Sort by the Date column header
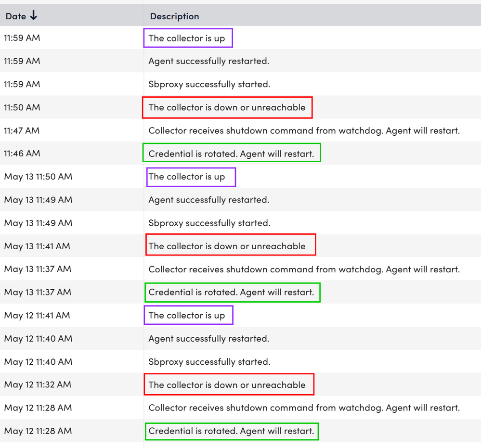Viewport: 481px width, 448px height. [x=16, y=16]
